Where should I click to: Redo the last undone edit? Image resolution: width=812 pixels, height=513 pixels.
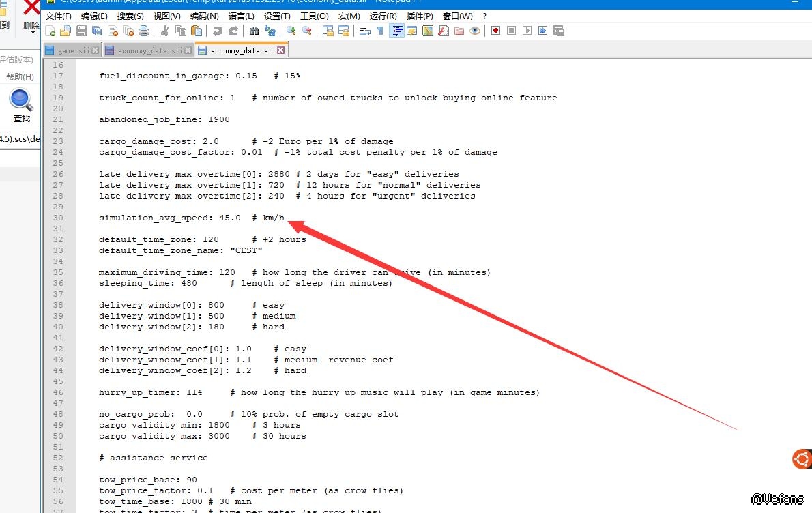click(233, 31)
